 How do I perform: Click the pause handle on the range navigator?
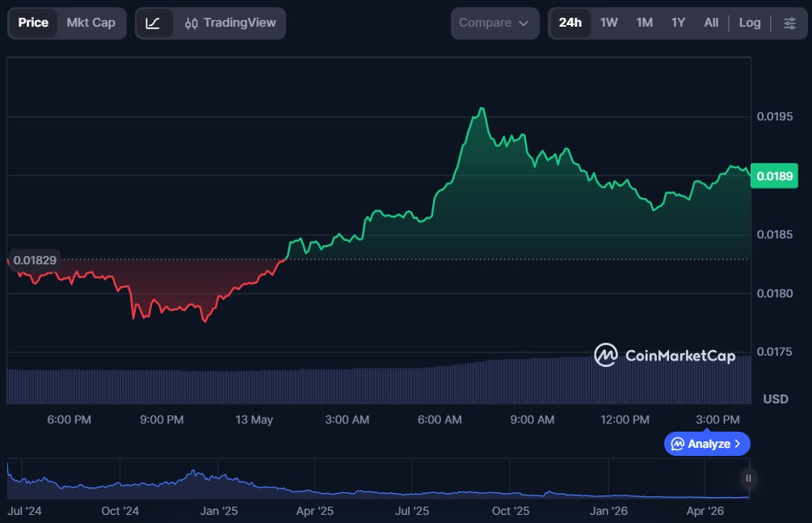pyautogui.click(x=748, y=478)
